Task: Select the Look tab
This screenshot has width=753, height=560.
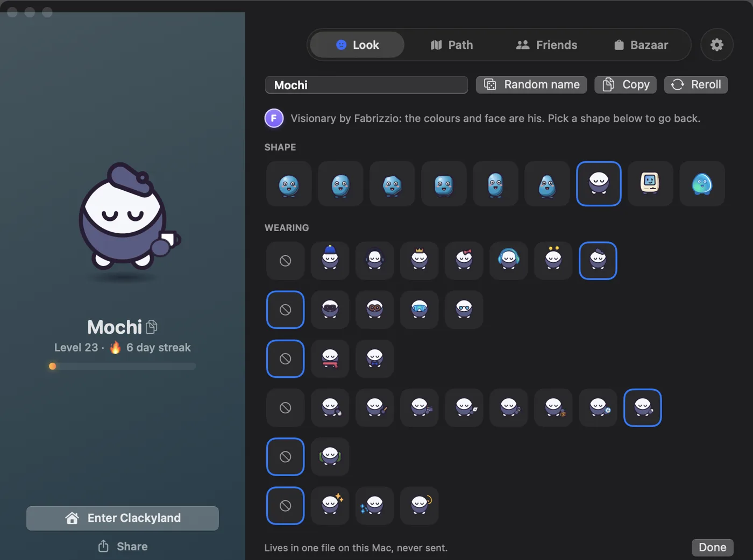Action: 357,45
